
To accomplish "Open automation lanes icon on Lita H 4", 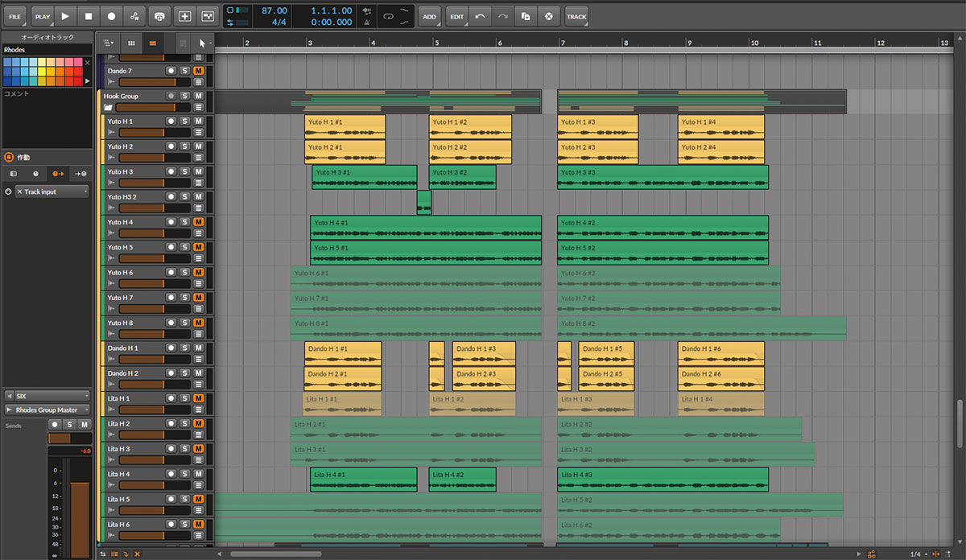I will [199, 484].
